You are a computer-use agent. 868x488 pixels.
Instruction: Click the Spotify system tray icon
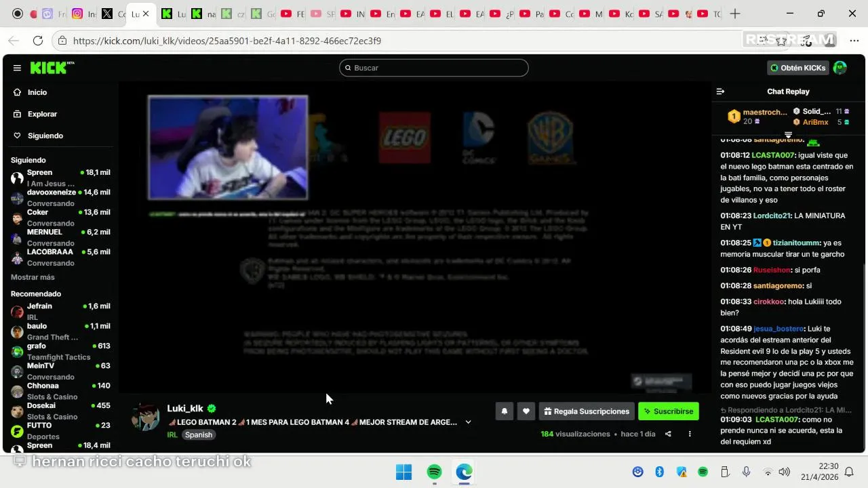[703, 472]
